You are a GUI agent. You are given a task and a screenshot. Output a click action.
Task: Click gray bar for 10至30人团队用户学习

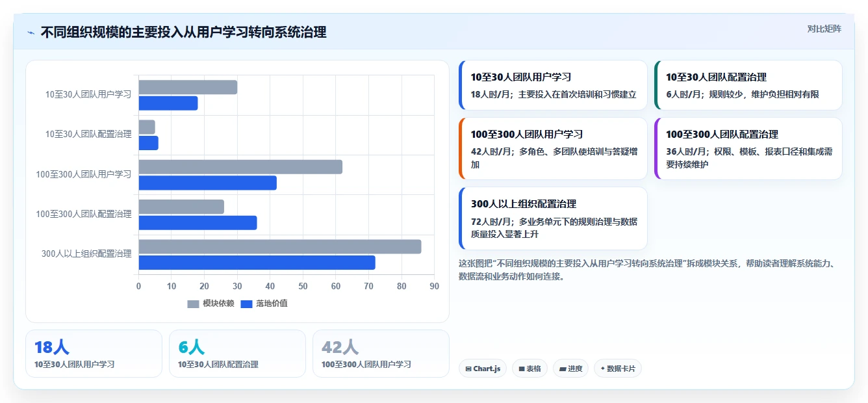pyautogui.click(x=188, y=87)
